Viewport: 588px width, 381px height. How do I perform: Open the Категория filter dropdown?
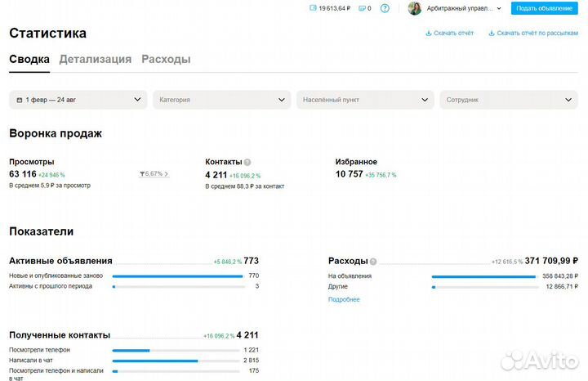tap(221, 100)
